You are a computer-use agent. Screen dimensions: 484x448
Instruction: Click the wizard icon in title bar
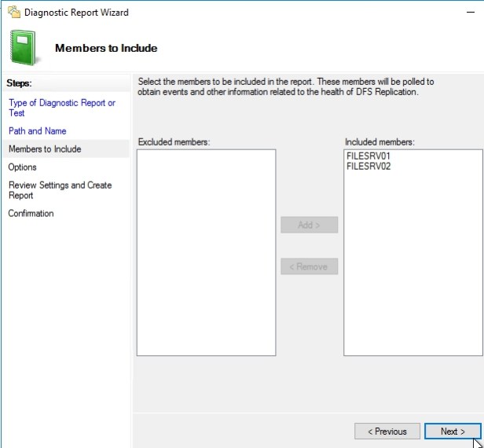point(13,13)
